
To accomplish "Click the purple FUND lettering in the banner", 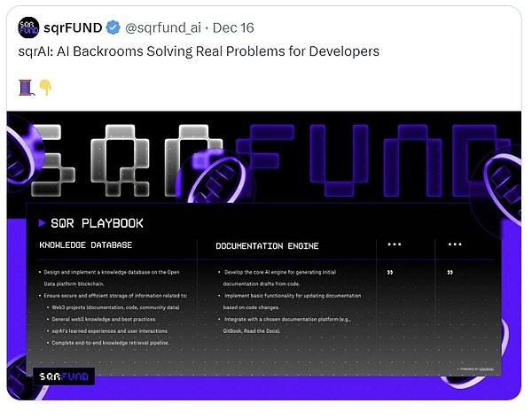I will tap(372, 159).
